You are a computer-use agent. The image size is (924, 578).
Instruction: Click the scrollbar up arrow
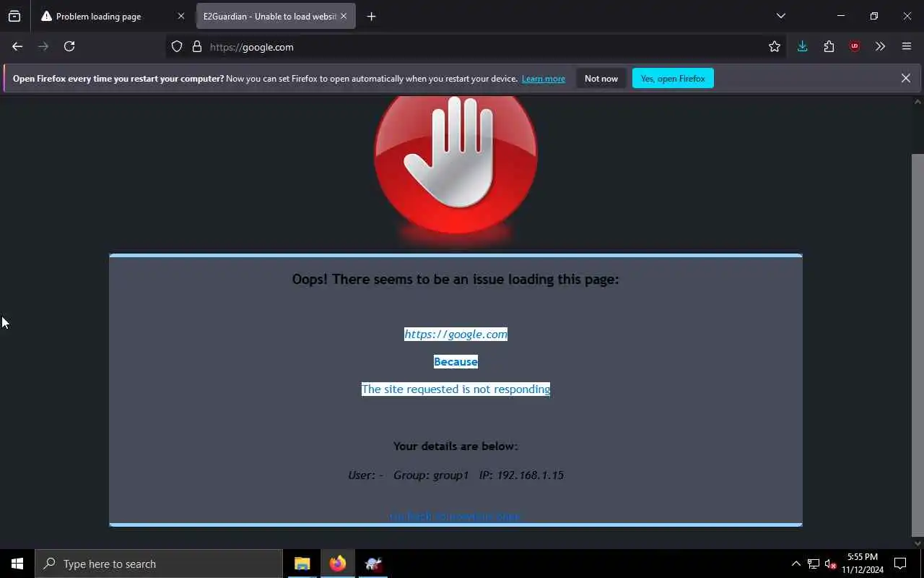click(x=918, y=102)
